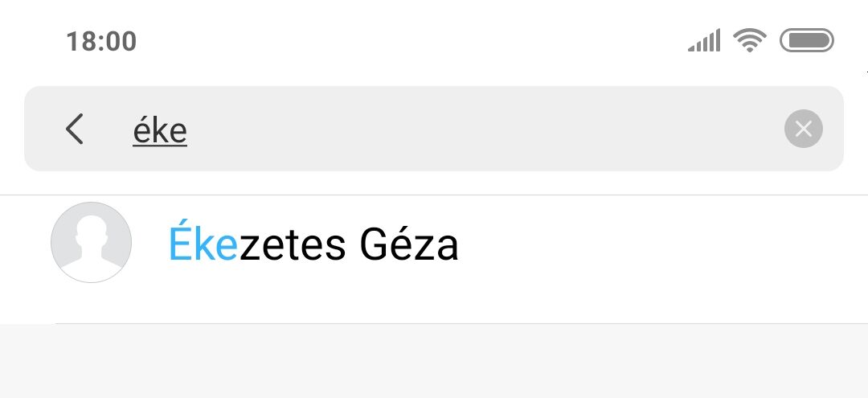Click the highlighted blue "Éke" text
This screenshot has width=868, height=398.
point(203,242)
